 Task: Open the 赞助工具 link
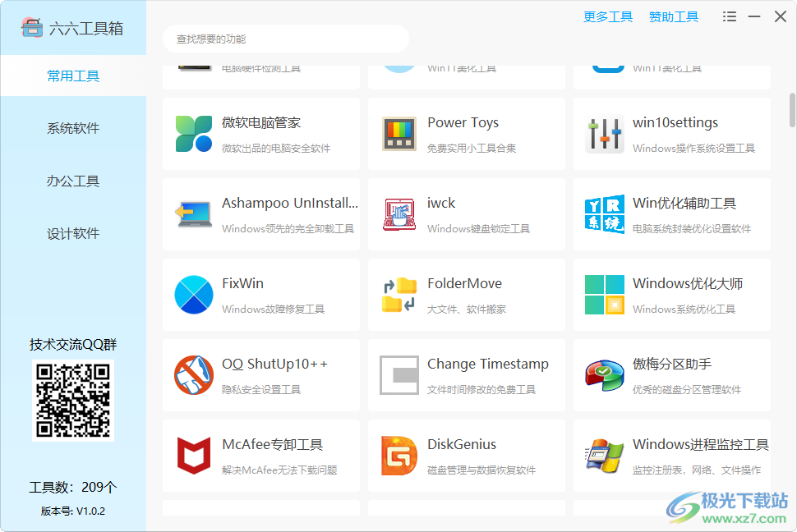(x=674, y=16)
